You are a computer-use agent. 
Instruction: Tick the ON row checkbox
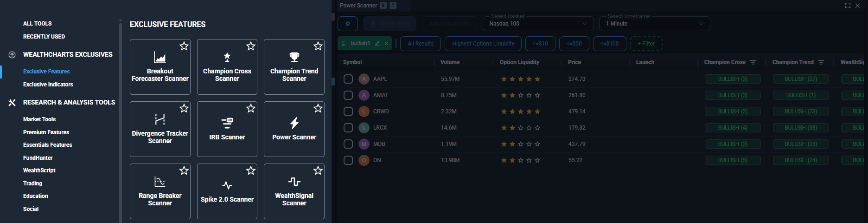(x=348, y=160)
